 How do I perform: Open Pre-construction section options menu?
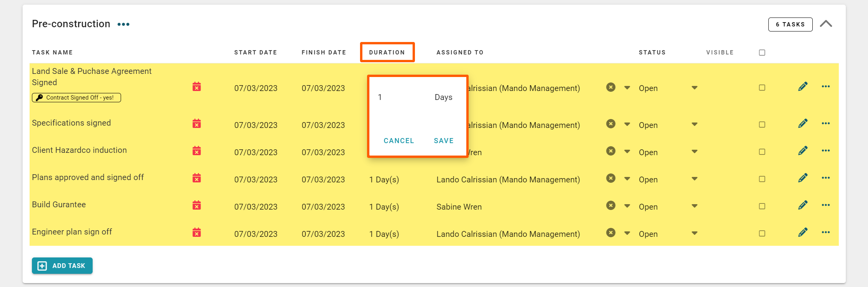[123, 24]
